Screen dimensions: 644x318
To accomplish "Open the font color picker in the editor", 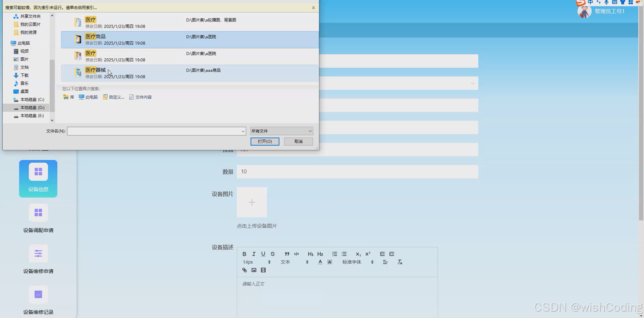I will point(320,262).
